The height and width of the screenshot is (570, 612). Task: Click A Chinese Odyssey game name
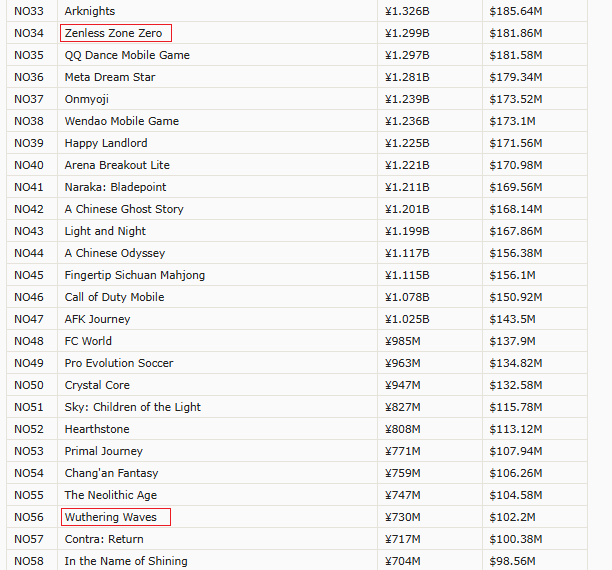(115, 253)
